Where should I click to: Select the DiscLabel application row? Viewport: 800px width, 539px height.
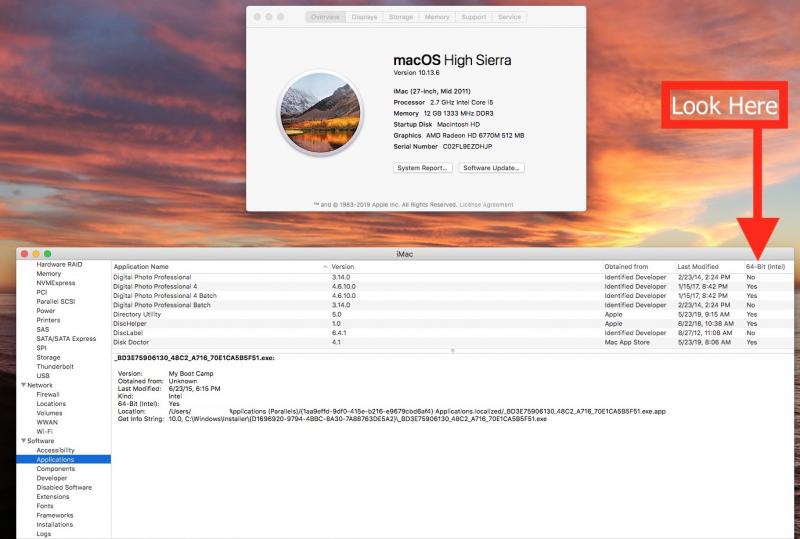453,333
